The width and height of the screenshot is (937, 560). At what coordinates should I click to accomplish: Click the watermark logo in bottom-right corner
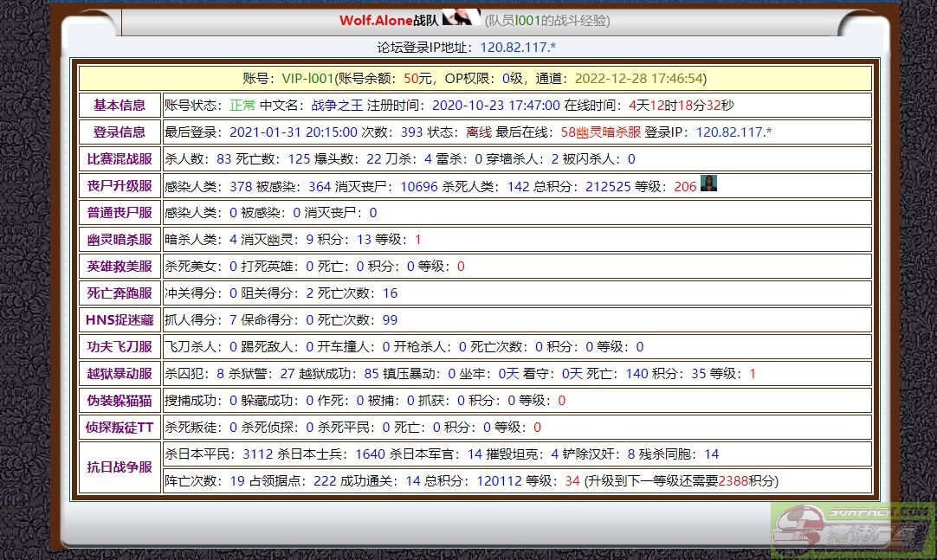click(x=852, y=530)
